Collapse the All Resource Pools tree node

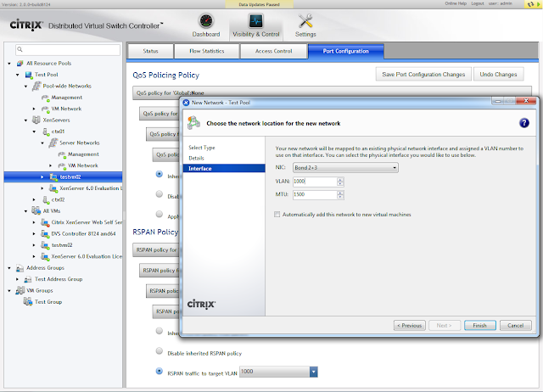click(x=9, y=64)
